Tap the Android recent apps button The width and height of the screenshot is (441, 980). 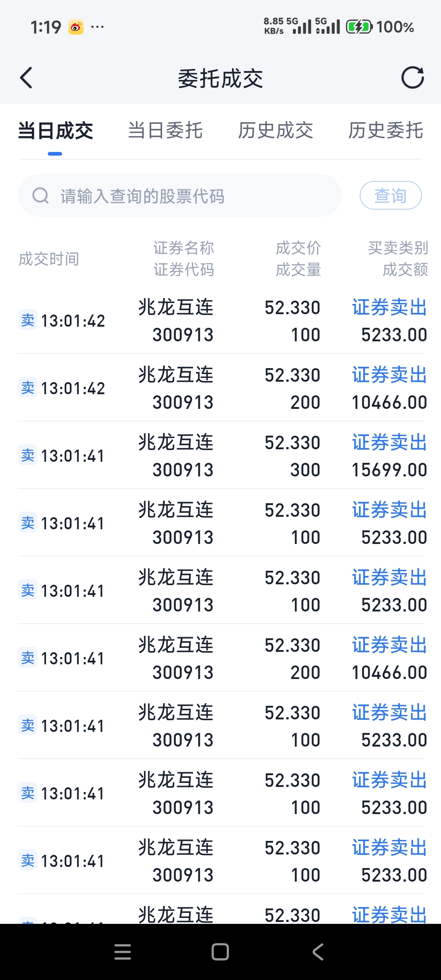point(123,952)
